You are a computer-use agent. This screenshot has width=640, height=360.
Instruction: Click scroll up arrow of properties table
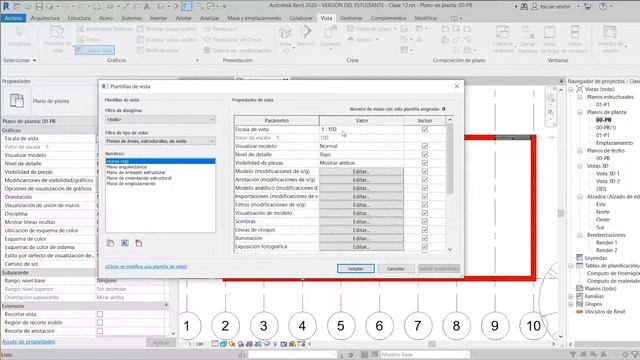click(x=450, y=120)
